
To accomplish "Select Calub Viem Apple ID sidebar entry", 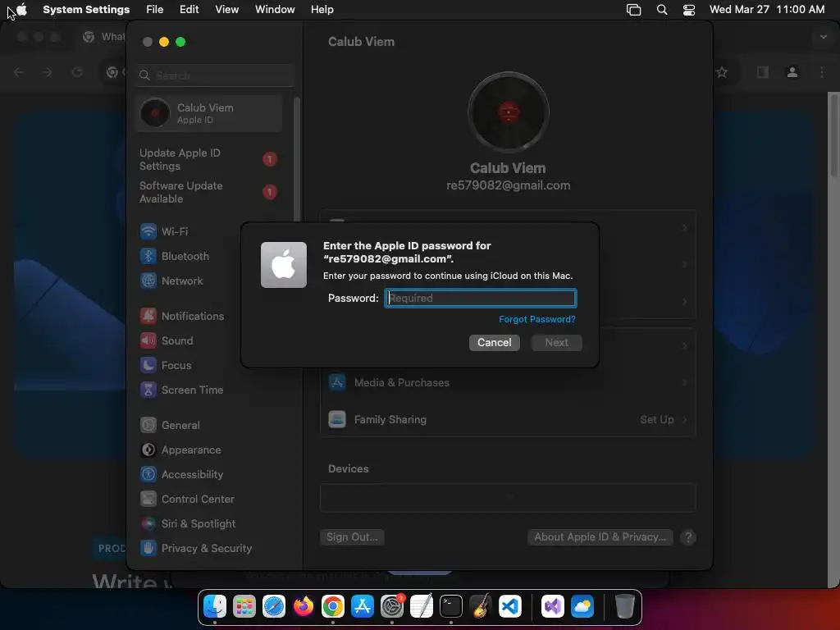I will pyautogui.click(x=209, y=113).
